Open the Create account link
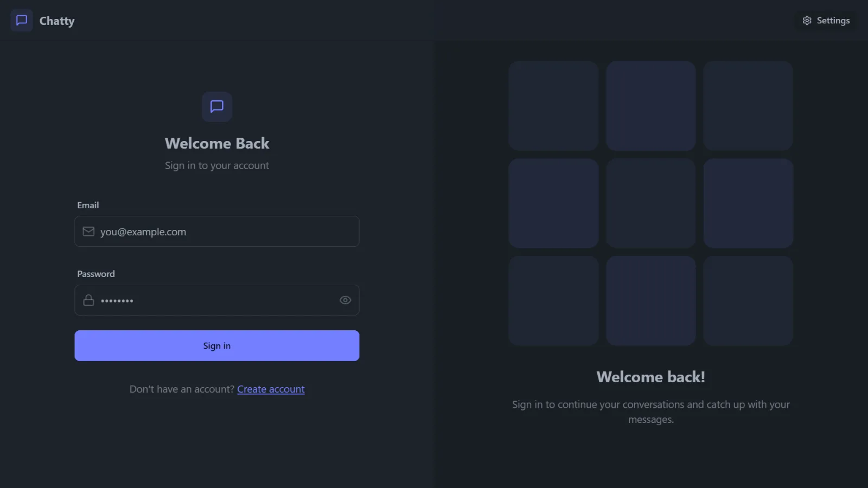Viewport: 868px width, 488px height. (271, 389)
